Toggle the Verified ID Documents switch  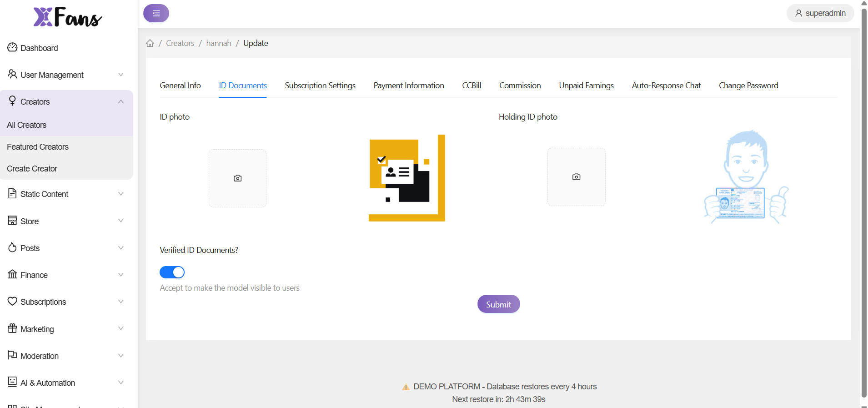point(172,272)
